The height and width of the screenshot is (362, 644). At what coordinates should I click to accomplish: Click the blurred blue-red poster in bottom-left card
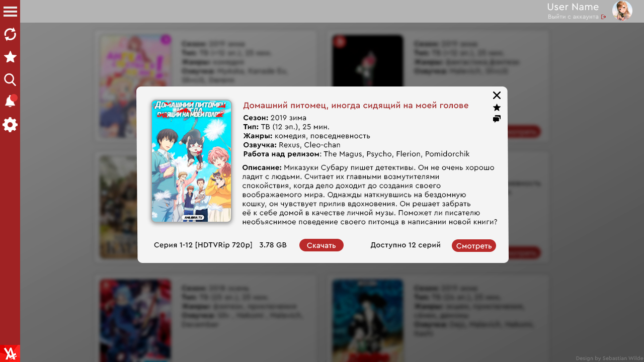135,321
